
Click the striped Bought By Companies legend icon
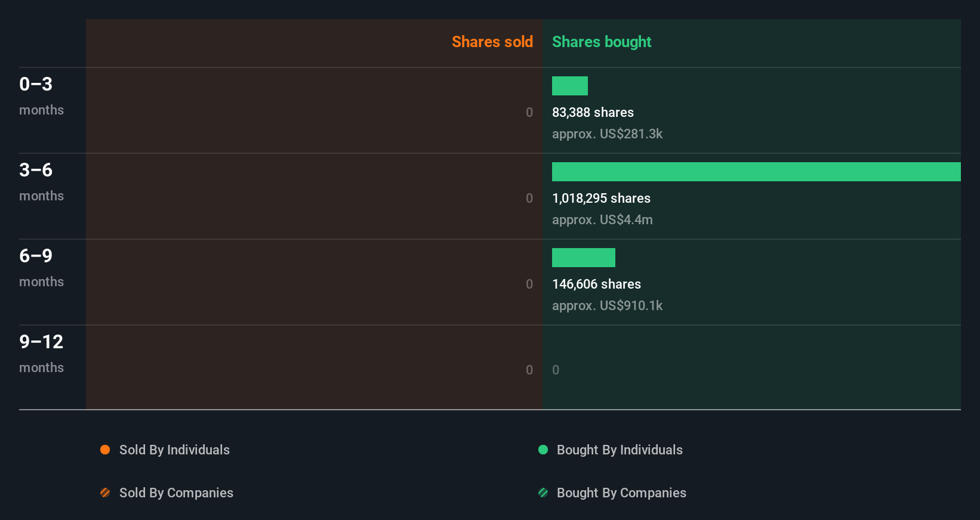click(543, 493)
